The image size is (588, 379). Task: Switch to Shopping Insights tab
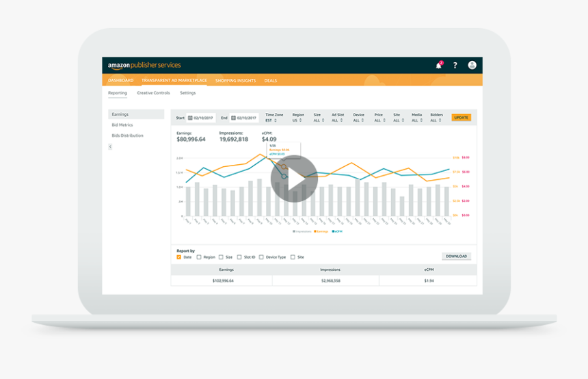235,81
